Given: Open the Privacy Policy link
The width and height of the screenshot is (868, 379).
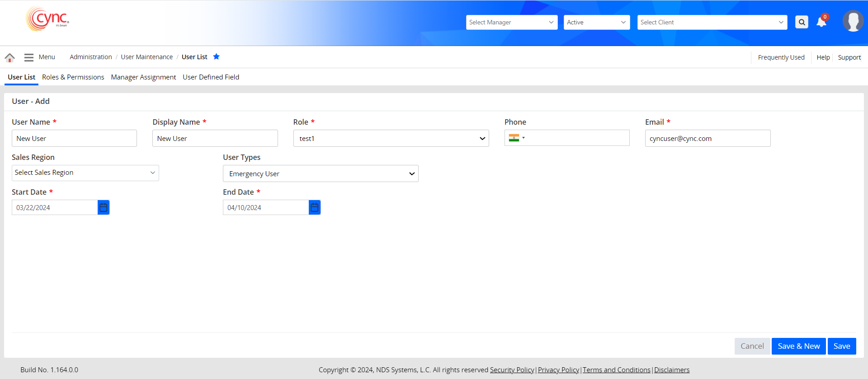Looking at the screenshot, I should (558, 370).
